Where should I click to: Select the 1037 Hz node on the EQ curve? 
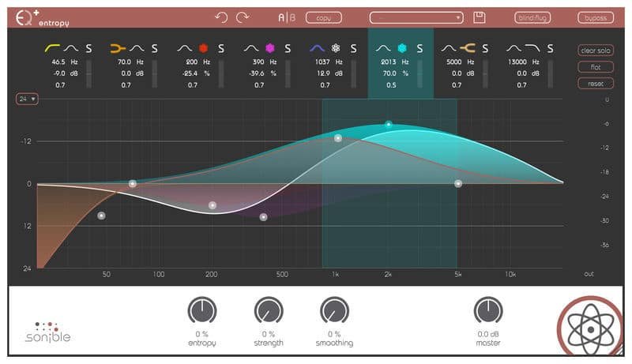click(338, 138)
